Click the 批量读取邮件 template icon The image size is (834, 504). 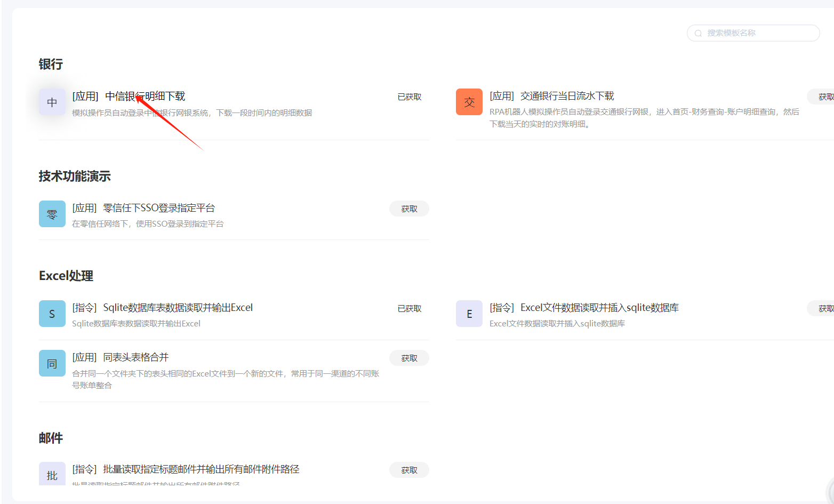(x=52, y=474)
